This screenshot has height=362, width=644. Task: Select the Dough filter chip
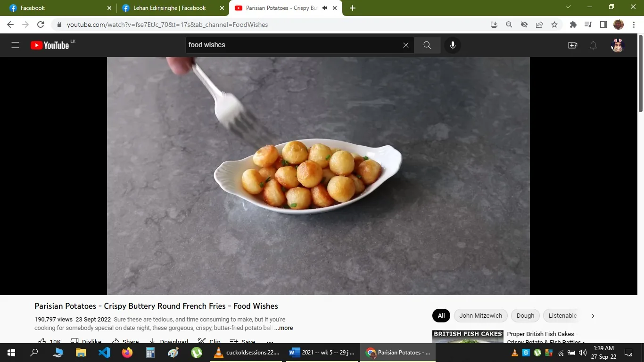[525, 315]
